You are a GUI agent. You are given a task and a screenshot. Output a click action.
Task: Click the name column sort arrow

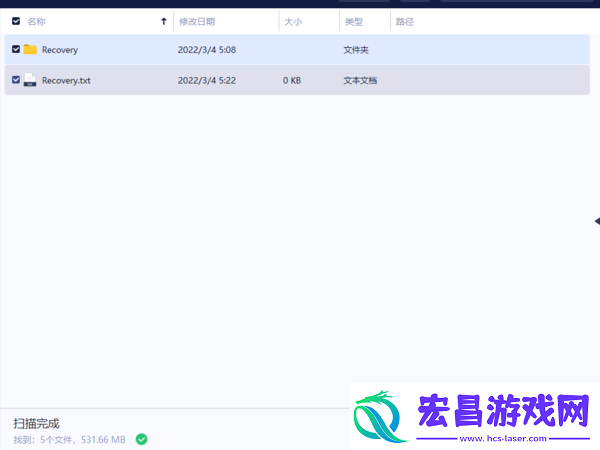pos(164,21)
